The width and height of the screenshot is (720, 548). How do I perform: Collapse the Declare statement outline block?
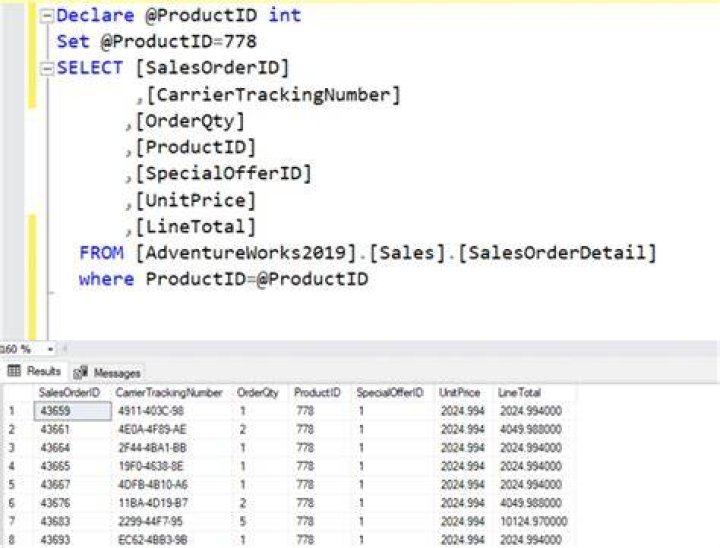click(47, 17)
